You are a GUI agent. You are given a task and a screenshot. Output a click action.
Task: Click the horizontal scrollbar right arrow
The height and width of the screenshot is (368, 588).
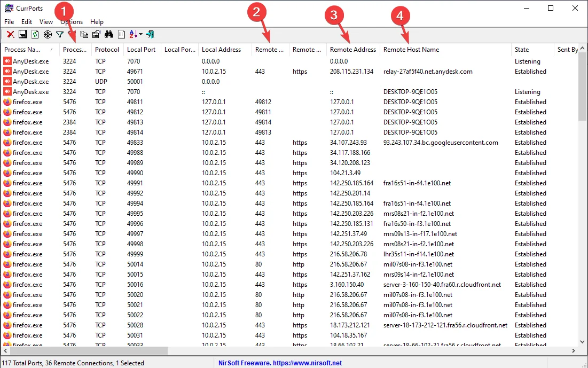coord(574,351)
